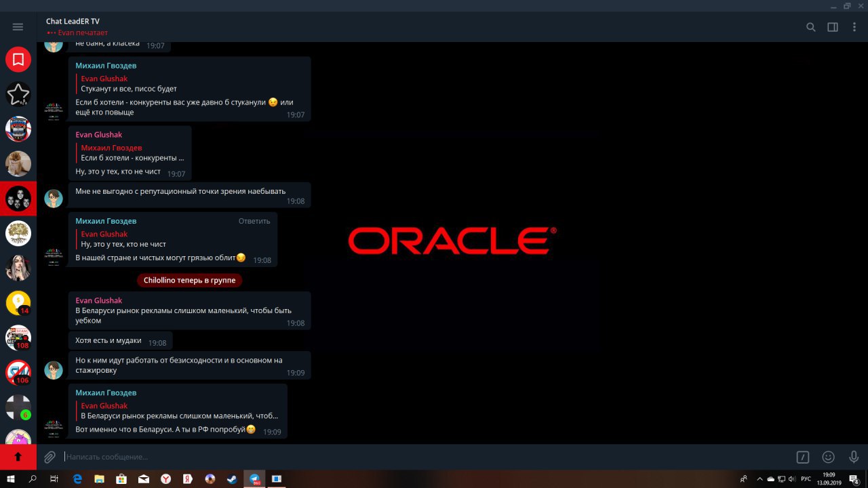868x488 pixels.
Task: Launch Yandex Browser from taskbar
Action: [x=165, y=479]
